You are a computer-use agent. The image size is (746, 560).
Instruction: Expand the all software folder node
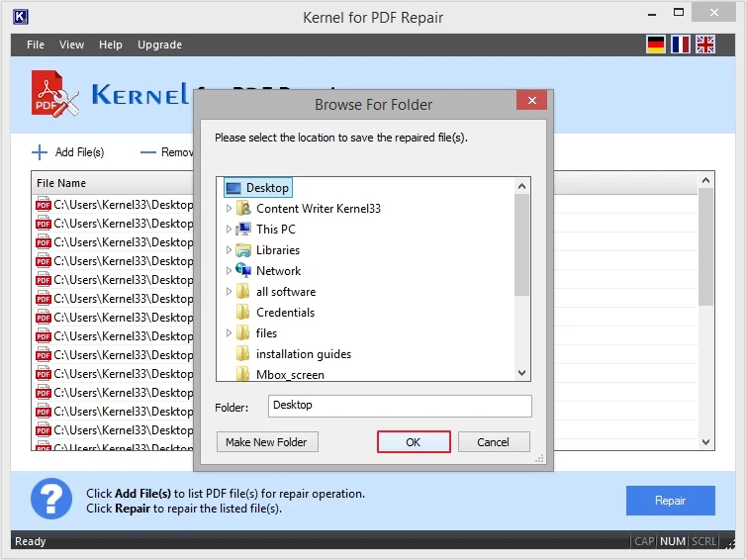(x=229, y=291)
